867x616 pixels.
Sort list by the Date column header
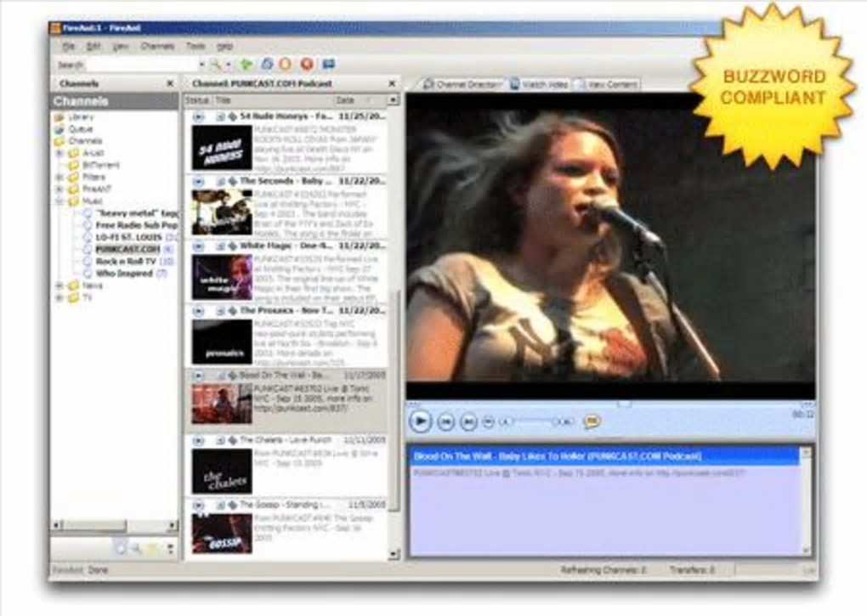[360, 100]
